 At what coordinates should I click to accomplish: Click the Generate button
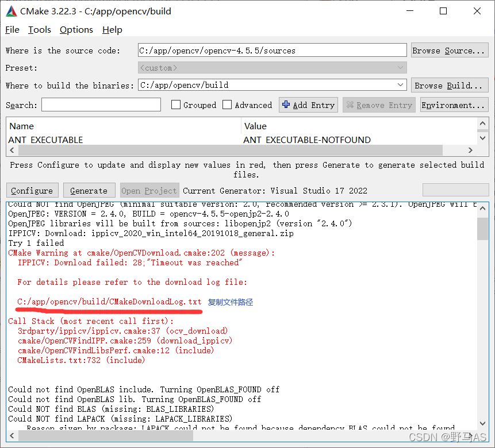(x=89, y=191)
